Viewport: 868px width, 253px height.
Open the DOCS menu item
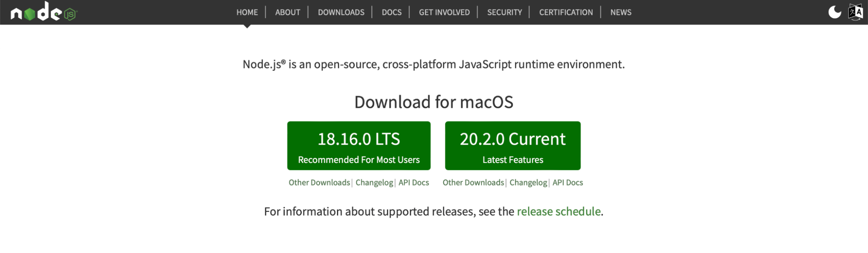click(391, 12)
